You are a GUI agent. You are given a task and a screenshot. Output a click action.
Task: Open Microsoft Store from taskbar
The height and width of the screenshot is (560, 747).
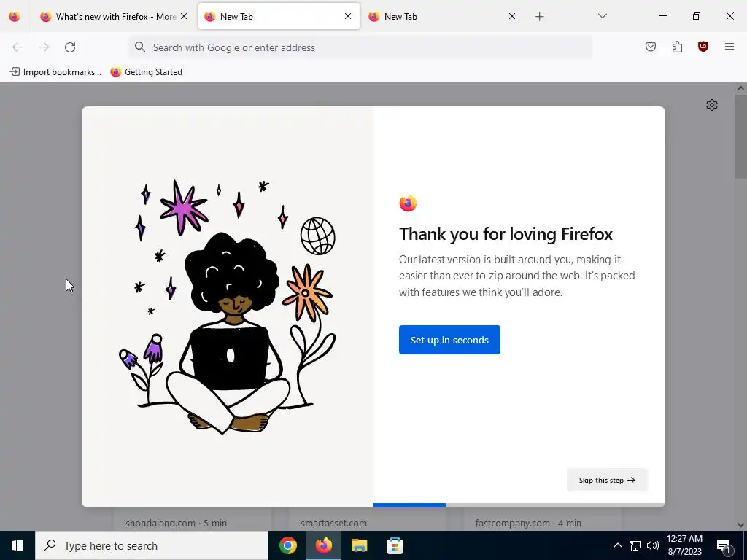pos(395,545)
